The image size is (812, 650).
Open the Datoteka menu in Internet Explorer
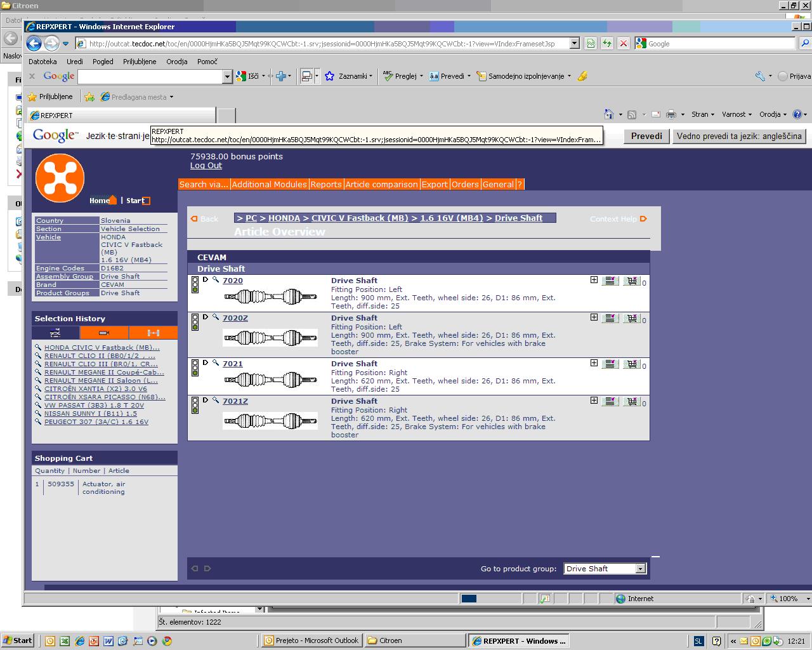[x=43, y=62]
